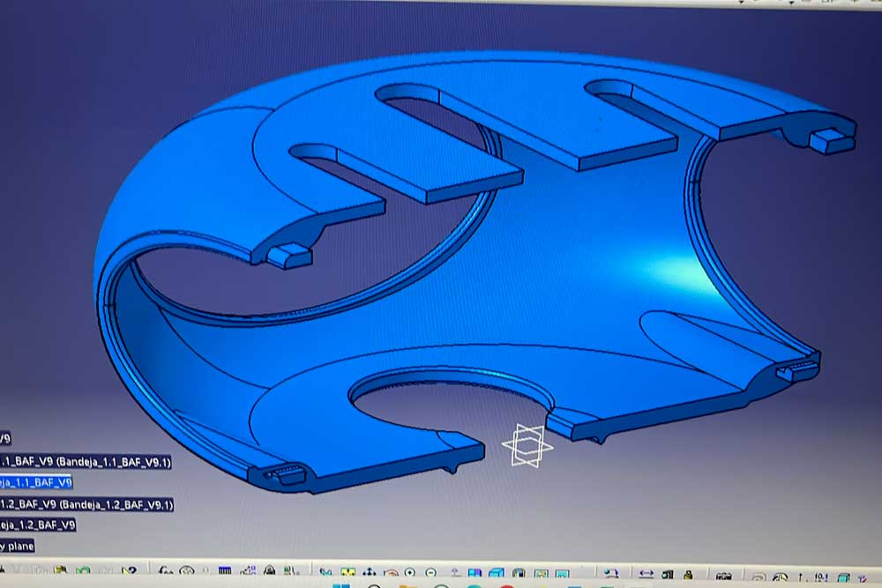
Task: Open the Windows Start menu
Action: point(338,585)
